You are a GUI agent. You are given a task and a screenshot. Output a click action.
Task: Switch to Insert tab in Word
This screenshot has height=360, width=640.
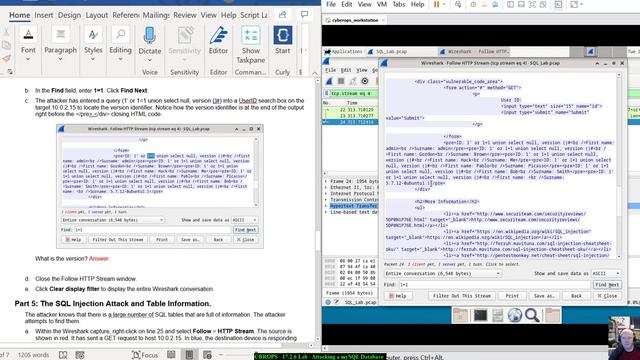point(44,15)
